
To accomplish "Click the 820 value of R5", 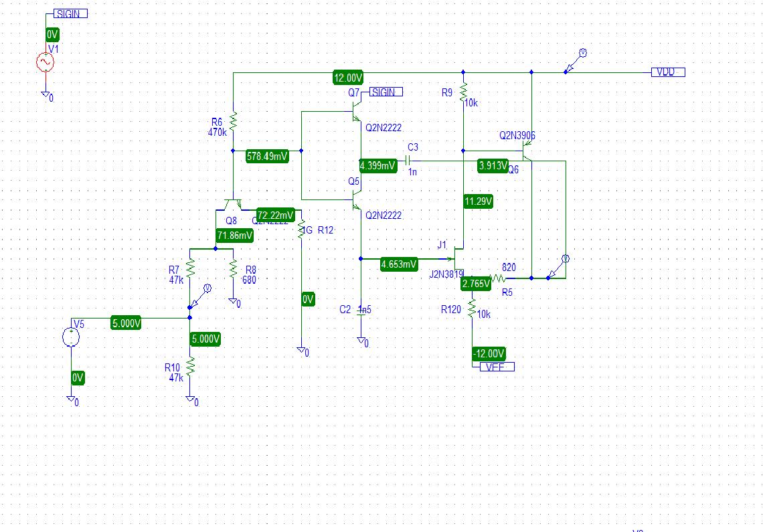I will (x=509, y=267).
